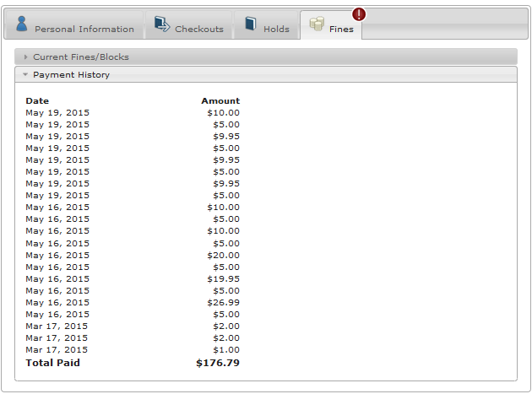The width and height of the screenshot is (532, 394).
Task: Click the date beside the $19.95 payment
Action: click(57, 279)
